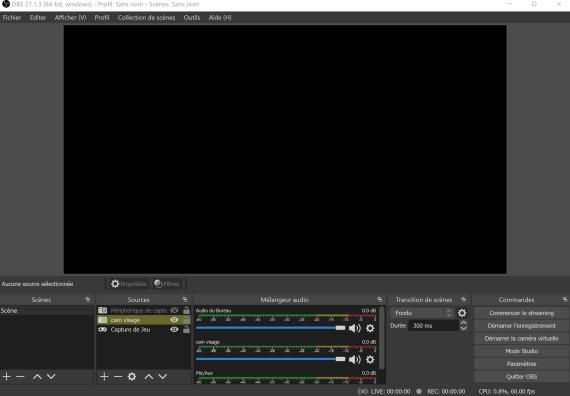Click the audio mixer vertical scrollbar

(x=382, y=338)
